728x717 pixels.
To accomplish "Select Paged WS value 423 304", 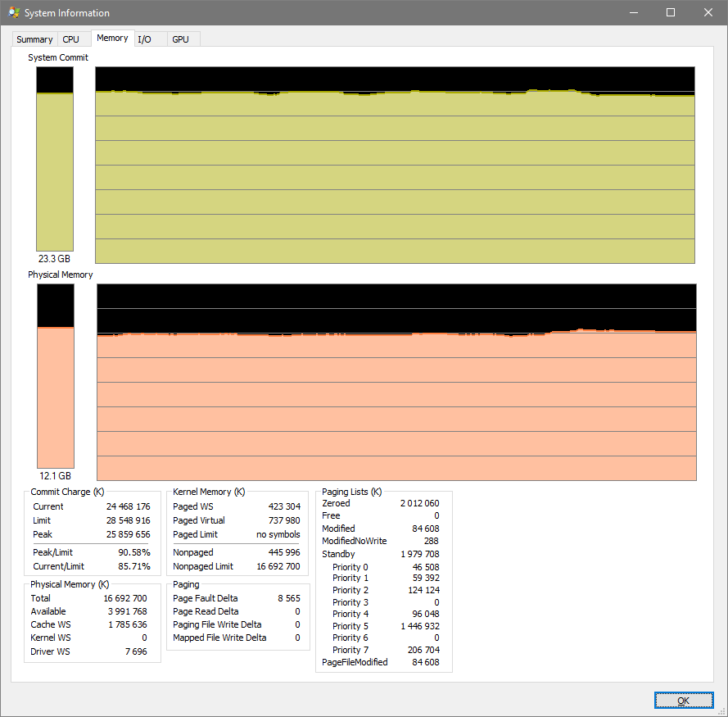I will tap(284, 506).
